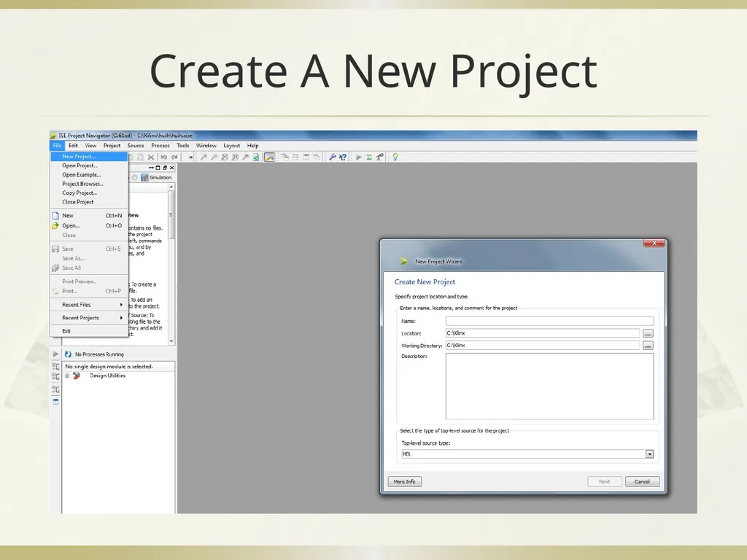Choose Open Example... menu entry
This screenshot has height=560, width=747.
tap(89, 175)
